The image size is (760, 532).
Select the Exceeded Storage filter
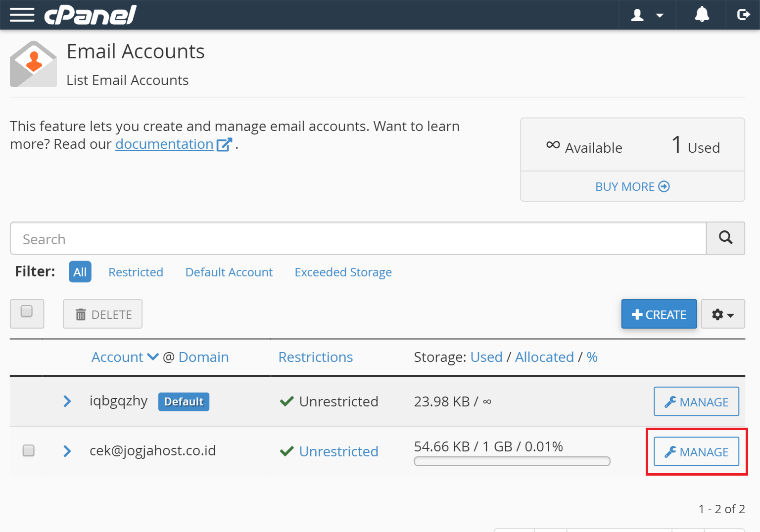[x=343, y=272]
